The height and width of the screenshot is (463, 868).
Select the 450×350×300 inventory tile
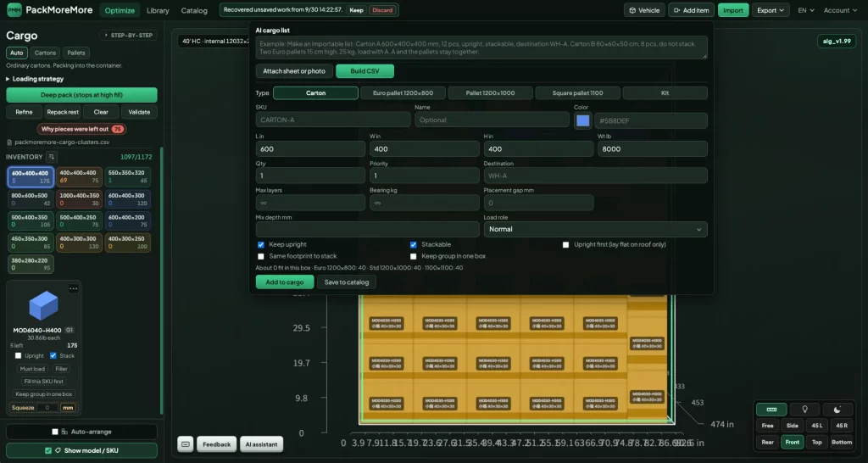tap(31, 243)
